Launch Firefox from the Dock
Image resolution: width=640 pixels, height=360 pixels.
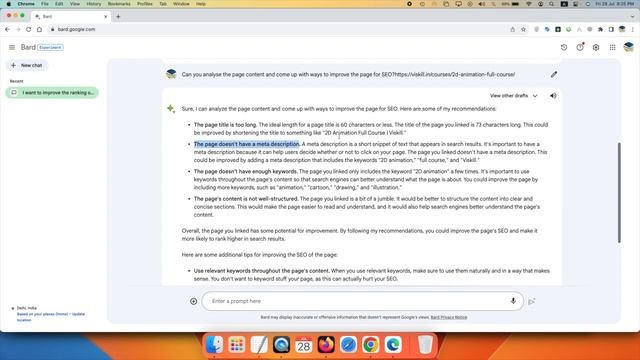click(x=326, y=344)
